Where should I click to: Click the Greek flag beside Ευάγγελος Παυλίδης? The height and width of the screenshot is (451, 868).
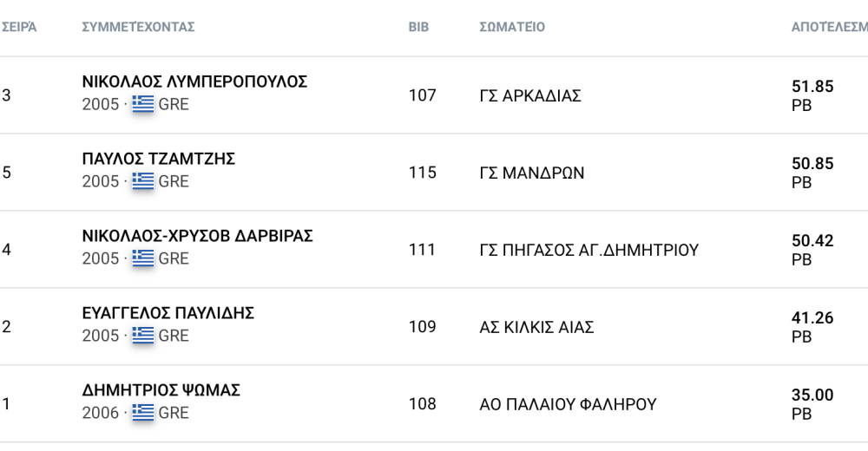(x=143, y=336)
